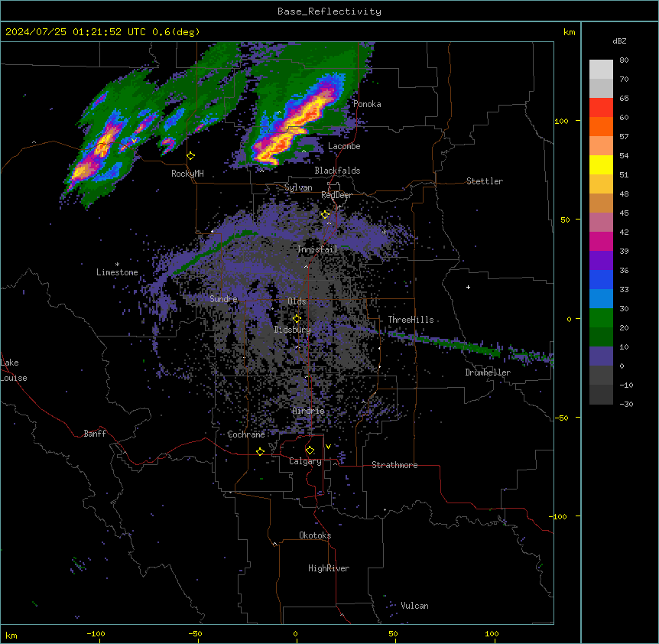Click the Olds town label
Screen dimensions: 659x644
coord(297,301)
